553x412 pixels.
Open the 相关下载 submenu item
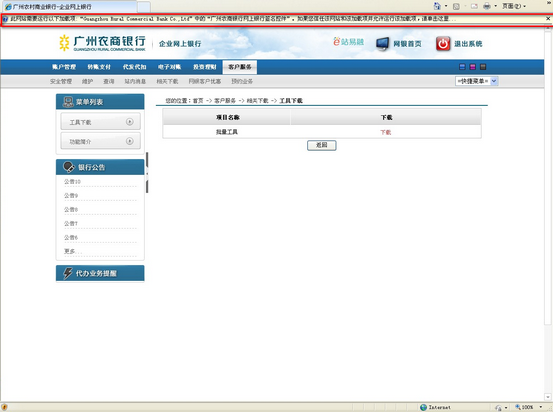point(167,81)
